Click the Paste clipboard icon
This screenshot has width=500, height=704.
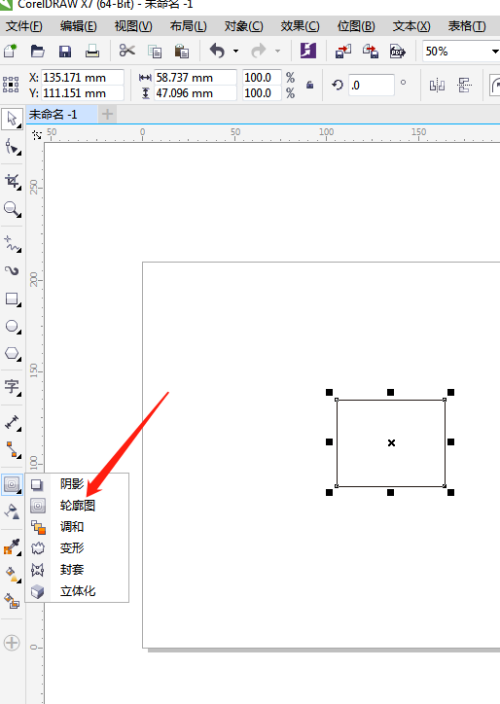182,52
